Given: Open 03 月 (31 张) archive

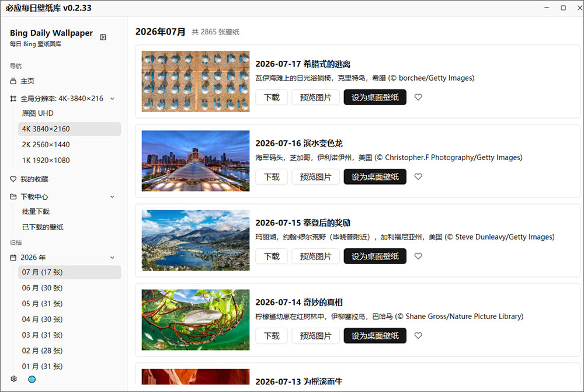Looking at the screenshot, I should coord(69,335).
